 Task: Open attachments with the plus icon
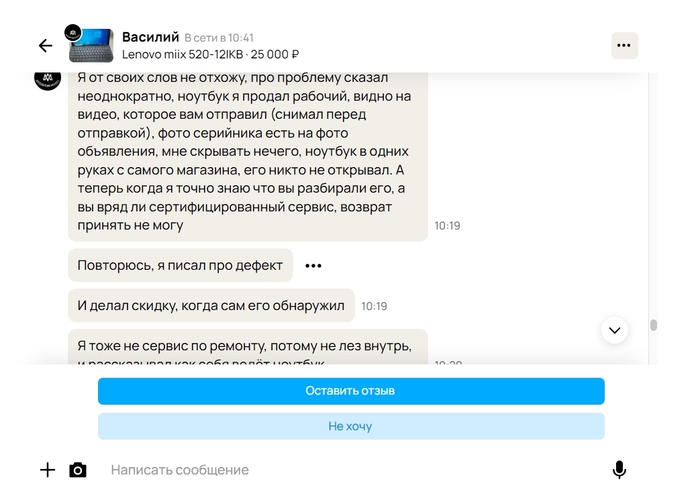pyautogui.click(x=47, y=470)
